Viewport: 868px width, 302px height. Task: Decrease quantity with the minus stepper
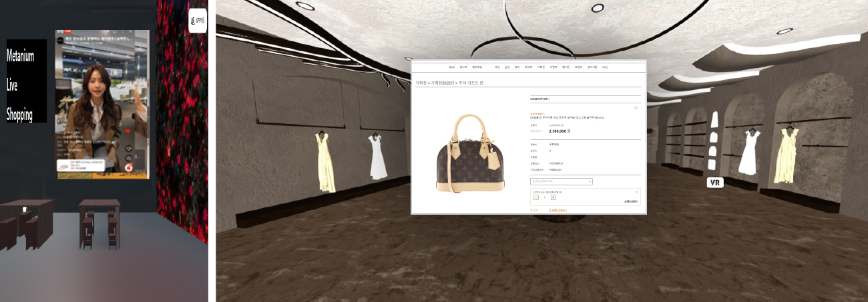(x=536, y=197)
